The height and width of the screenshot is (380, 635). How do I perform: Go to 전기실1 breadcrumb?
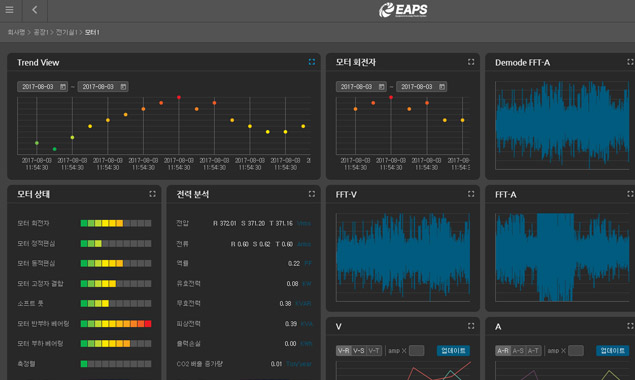coord(66,32)
